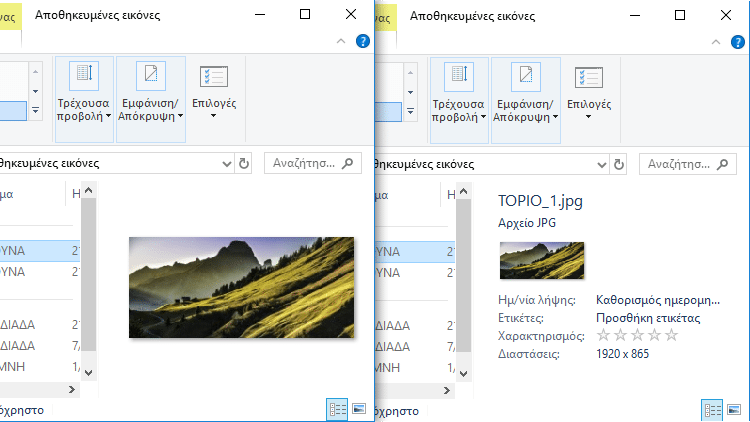750x422 pixels.
Task: Refresh the folder in left window
Action: (244, 164)
